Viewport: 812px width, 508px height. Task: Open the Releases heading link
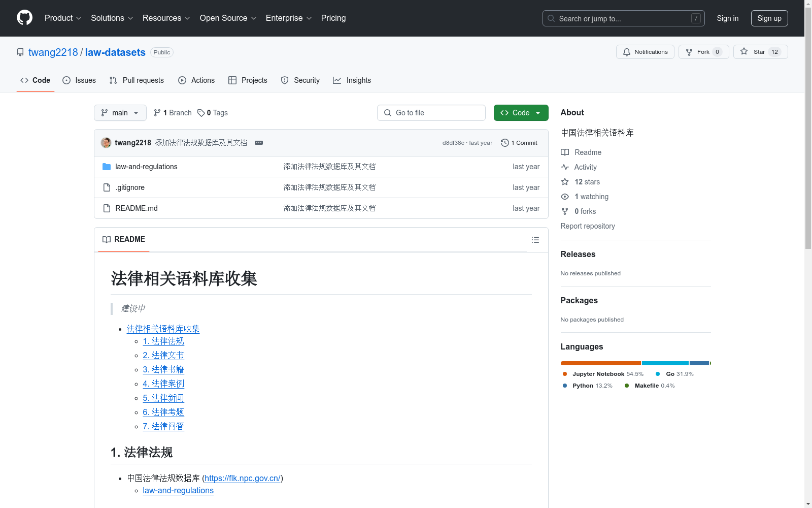(x=578, y=254)
